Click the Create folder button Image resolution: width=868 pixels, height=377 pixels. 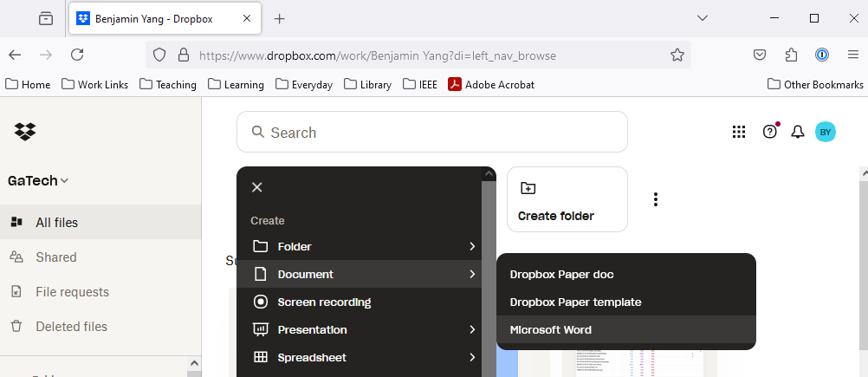[x=567, y=200]
